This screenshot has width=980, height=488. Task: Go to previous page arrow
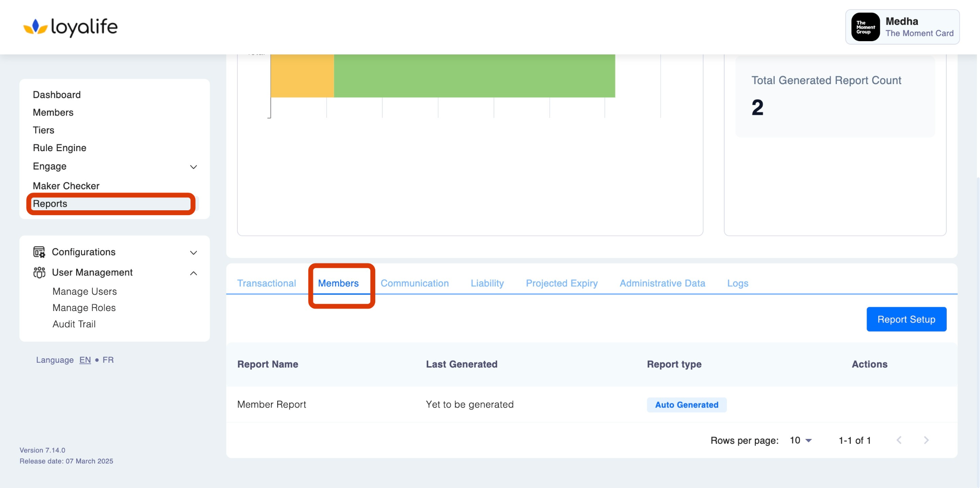coord(899,440)
